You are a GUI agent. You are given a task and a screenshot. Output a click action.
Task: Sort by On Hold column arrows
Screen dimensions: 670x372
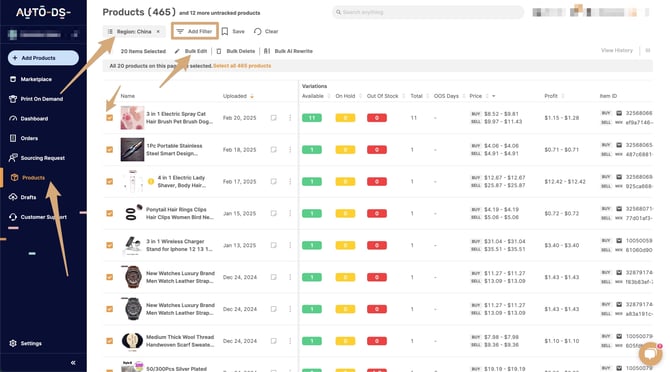coord(360,96)
